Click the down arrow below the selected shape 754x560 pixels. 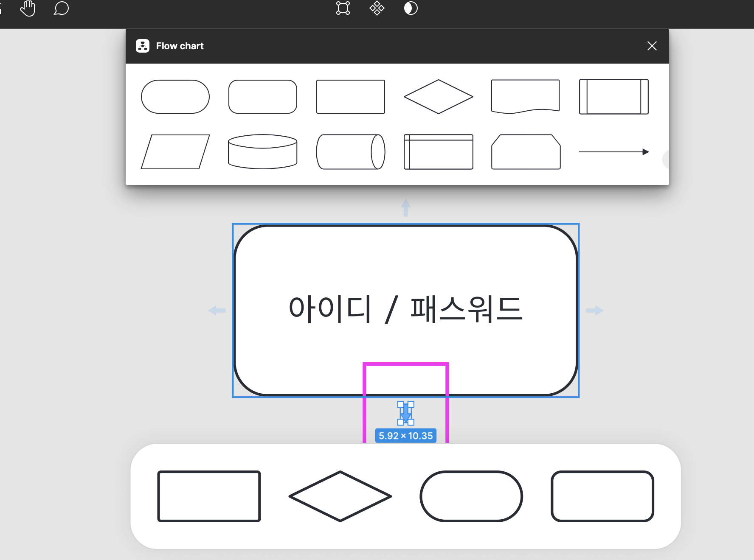(406, 413)
